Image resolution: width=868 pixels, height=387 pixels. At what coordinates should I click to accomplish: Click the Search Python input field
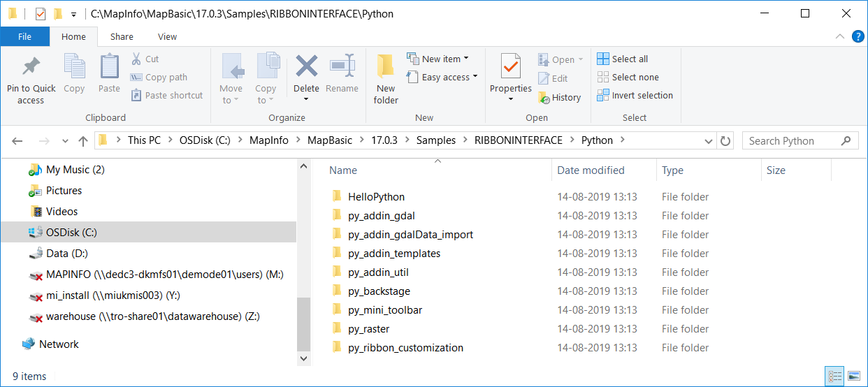(x=800, y=140)
